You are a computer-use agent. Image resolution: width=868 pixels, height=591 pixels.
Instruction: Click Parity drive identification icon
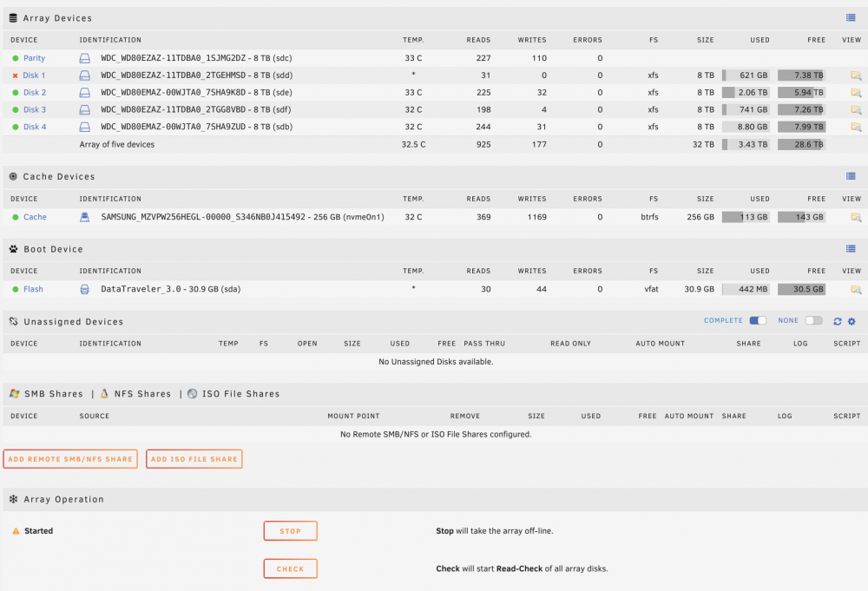[x=85, y=58]
